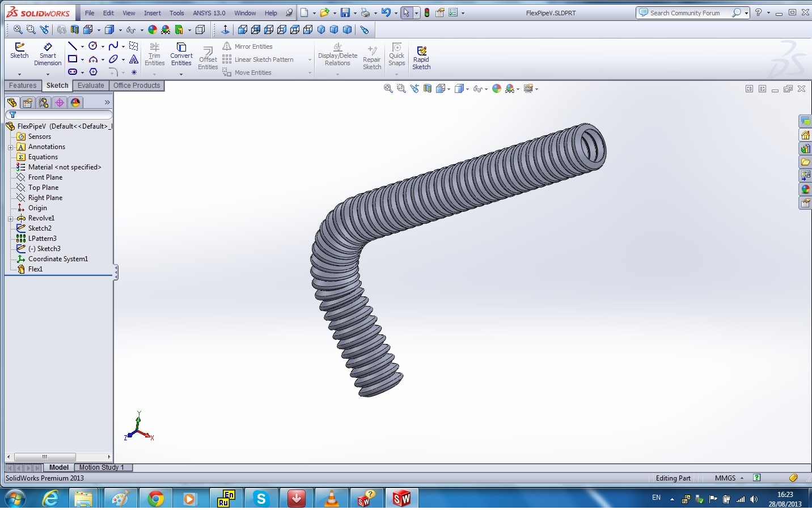Click Zoom to Fit in top toolbar
The width and height of the screenshot is (812, 510).
(18, 29)
